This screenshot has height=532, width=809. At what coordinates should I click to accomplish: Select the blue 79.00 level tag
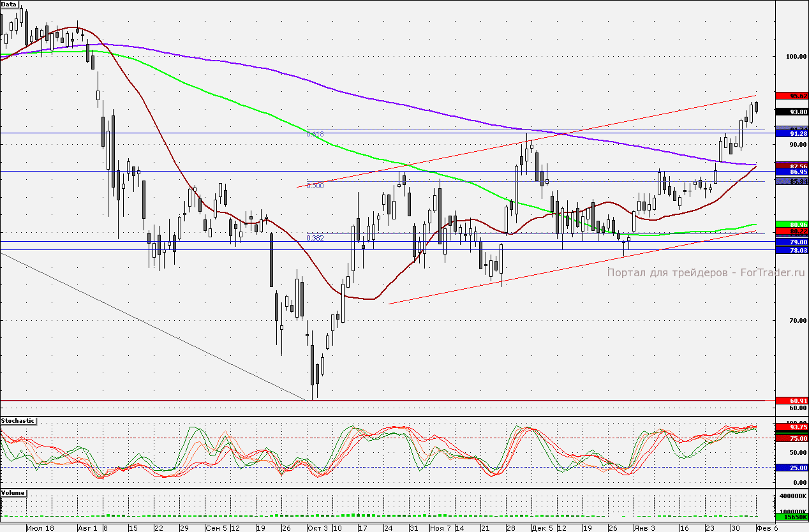pos(791,242)
